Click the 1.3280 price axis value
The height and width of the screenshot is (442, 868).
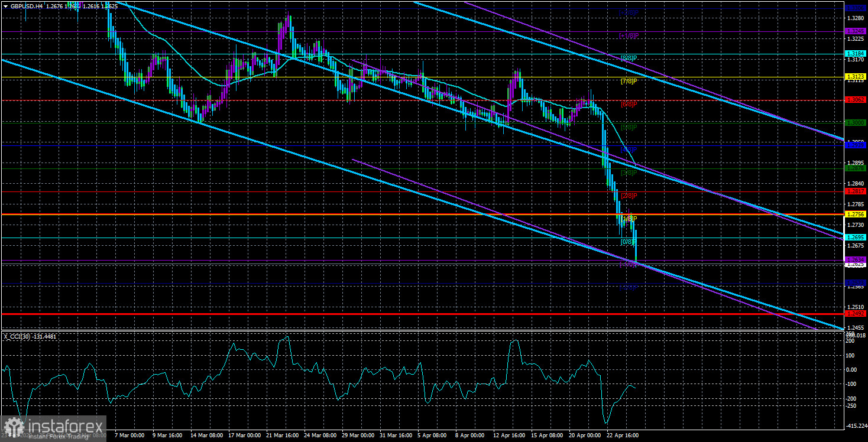pos(856,18)
